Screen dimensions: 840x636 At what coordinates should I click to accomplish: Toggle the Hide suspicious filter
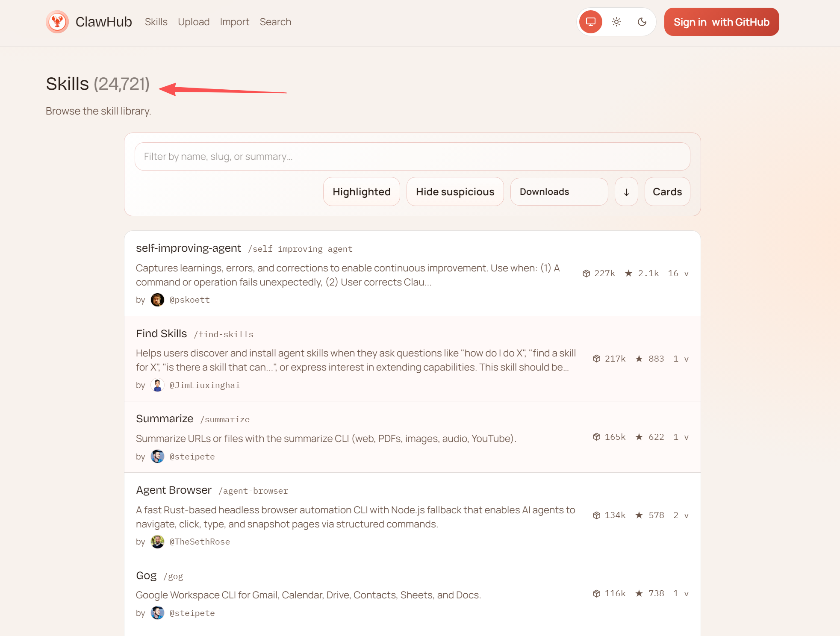coord(455,192)
